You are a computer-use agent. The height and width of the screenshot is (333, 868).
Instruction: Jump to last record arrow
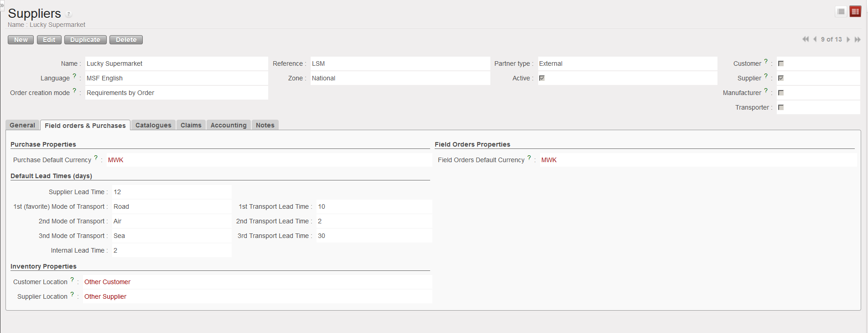(x=857, y=40)
